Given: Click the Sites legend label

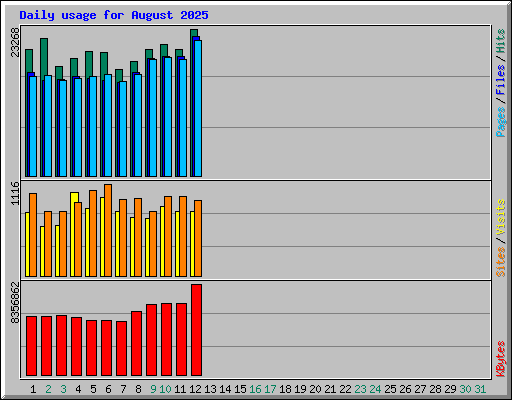Looking at the screenshot, I should [501, 262].
